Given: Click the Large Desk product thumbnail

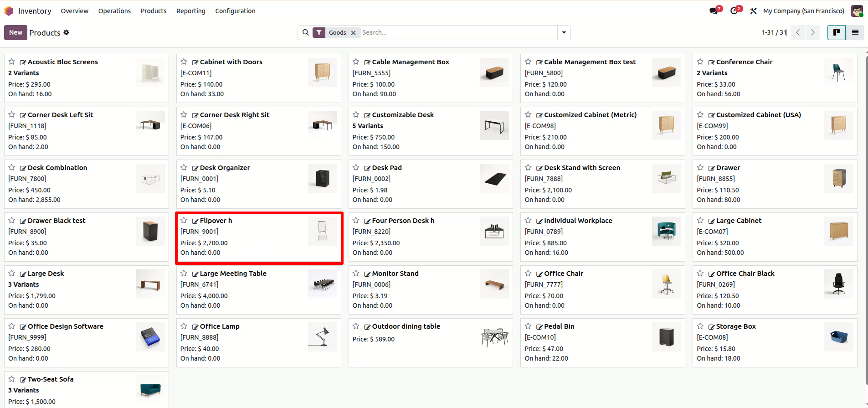Looking at the screenshot, I should [150, 284].
